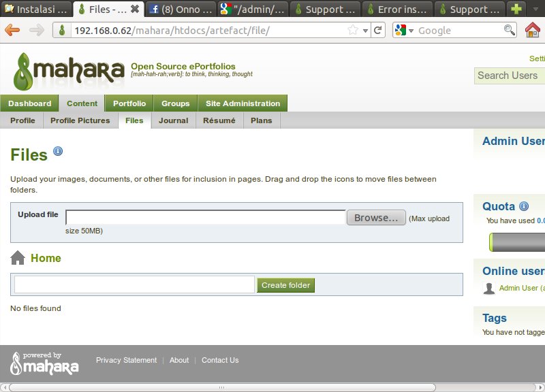Screen dimensions: 545x392
Task: Switch to the Facebook Onno tab
Action: (180, 9)
